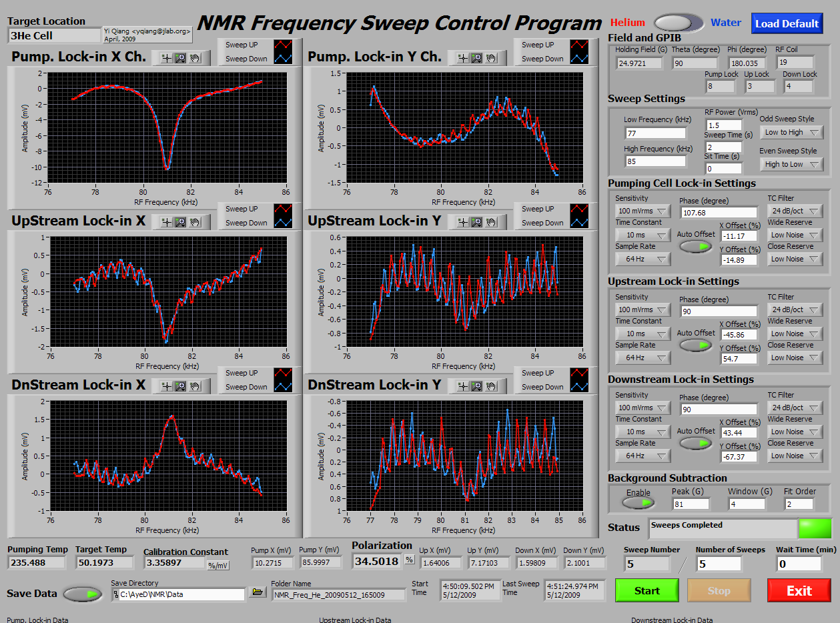Select the crosshair tool in DnStream Lock-in Y palette
The image size is (840, 623).
pyautogui.click(x=463, y=386)
